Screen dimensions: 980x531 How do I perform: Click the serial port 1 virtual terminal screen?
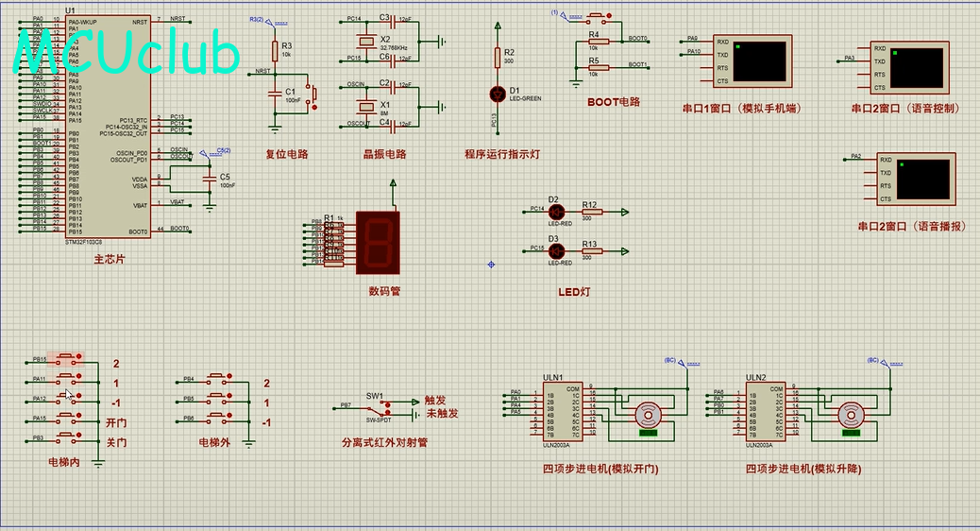760,61
